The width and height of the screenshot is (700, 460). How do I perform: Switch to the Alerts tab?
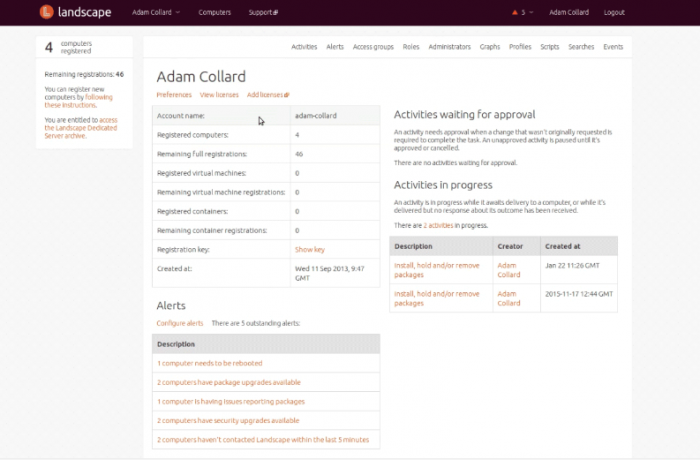[335, 47]
